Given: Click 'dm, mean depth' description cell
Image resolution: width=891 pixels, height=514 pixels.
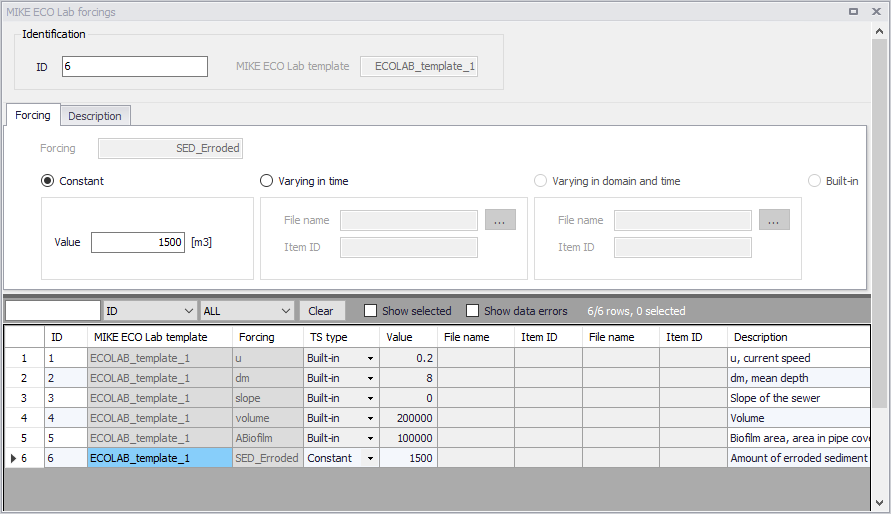Looking at the screenshot, I should click(x=798, y=378).
